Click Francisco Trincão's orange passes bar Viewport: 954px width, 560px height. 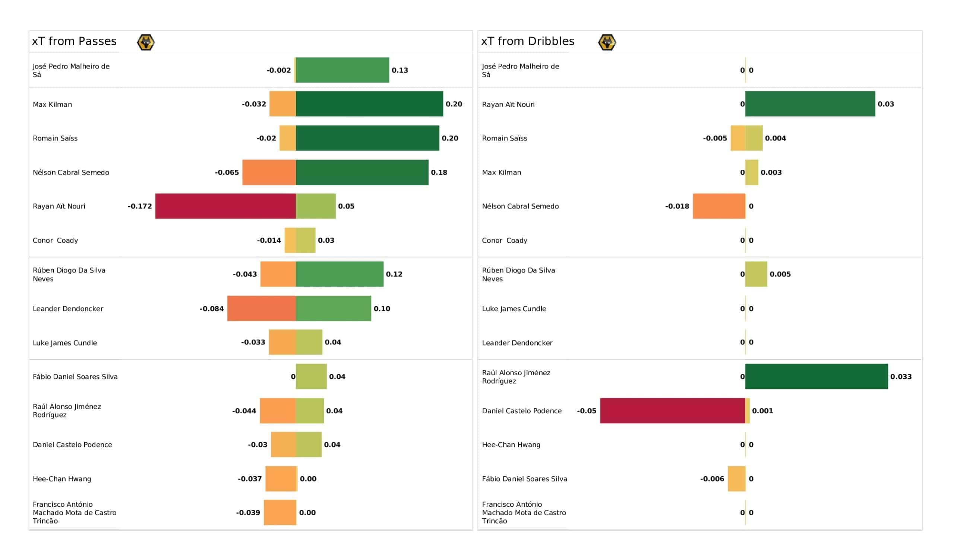pyautogui.click(x=280, y=512)
